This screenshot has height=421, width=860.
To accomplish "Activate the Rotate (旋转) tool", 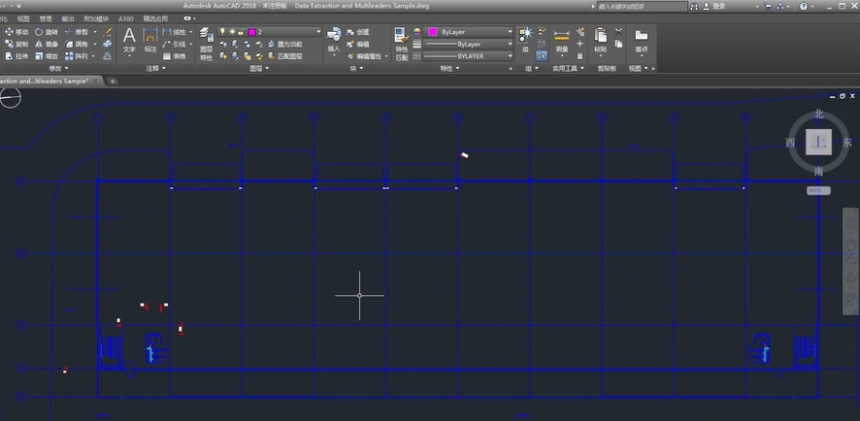I will pyautogui.click(x=46, y=32).
